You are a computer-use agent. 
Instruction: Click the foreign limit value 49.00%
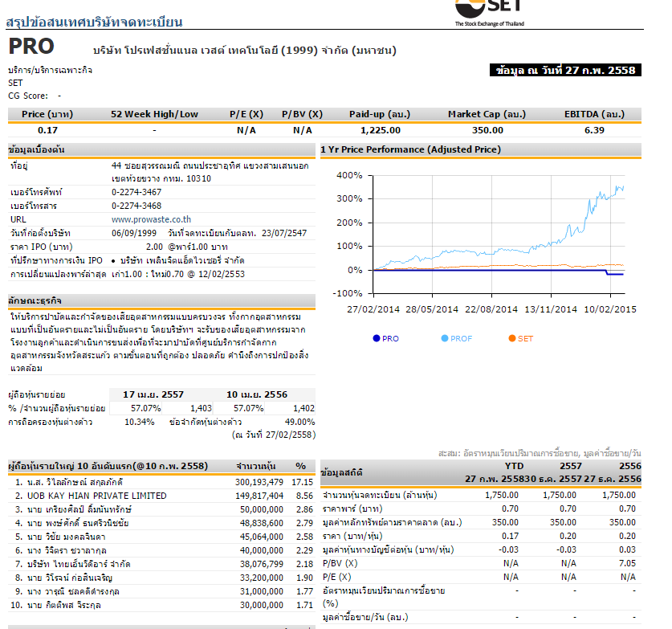(x=299, y=422)
